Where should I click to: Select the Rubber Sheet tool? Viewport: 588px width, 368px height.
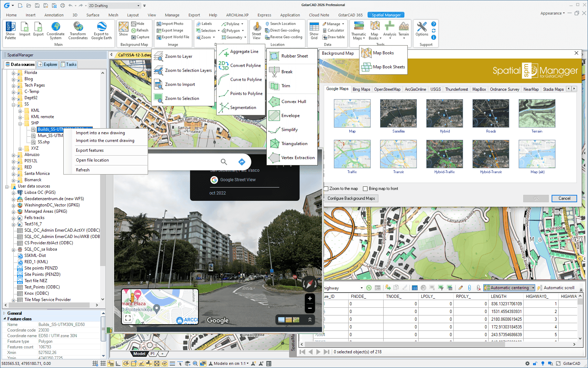(294, 56)
